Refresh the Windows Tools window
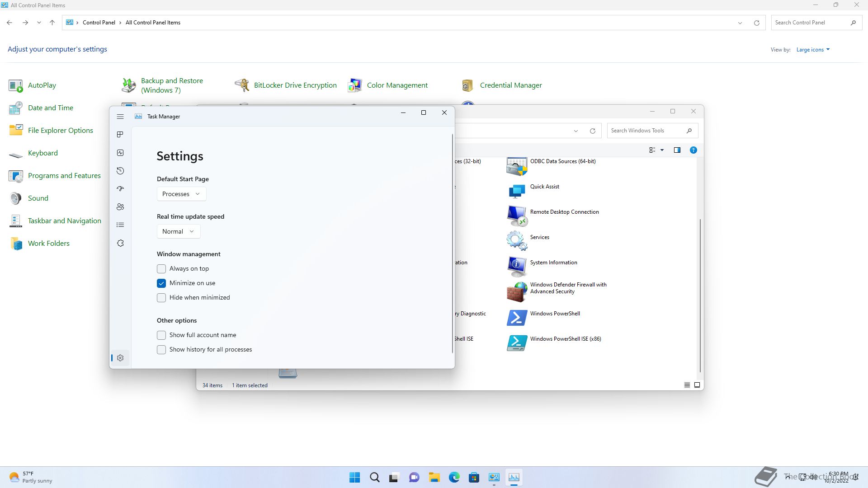868x488 pixels. 593,131
